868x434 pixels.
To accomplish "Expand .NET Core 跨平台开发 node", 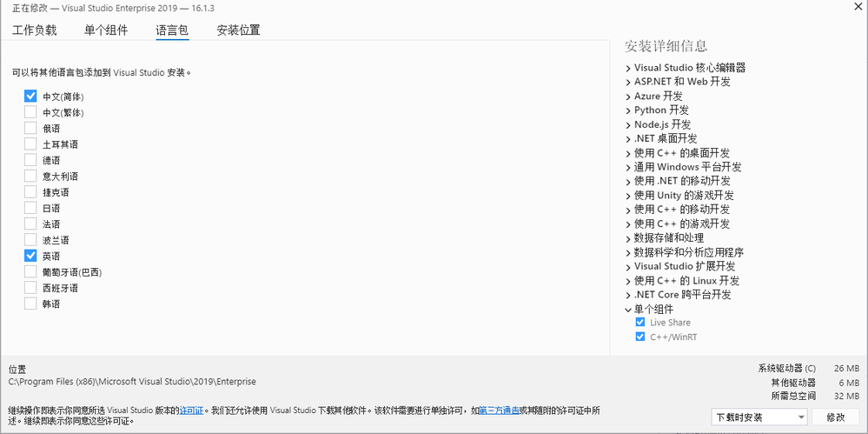I will click(628, 296).
